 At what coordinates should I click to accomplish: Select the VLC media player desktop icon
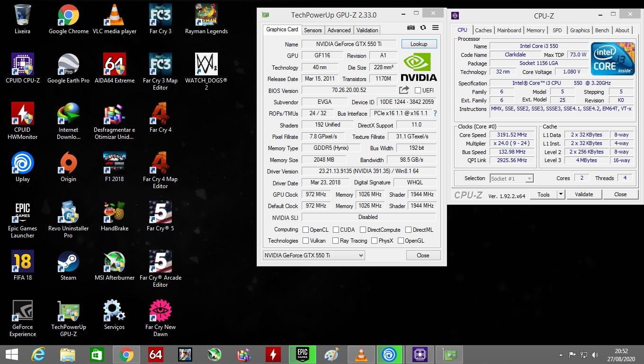[114, 19]
